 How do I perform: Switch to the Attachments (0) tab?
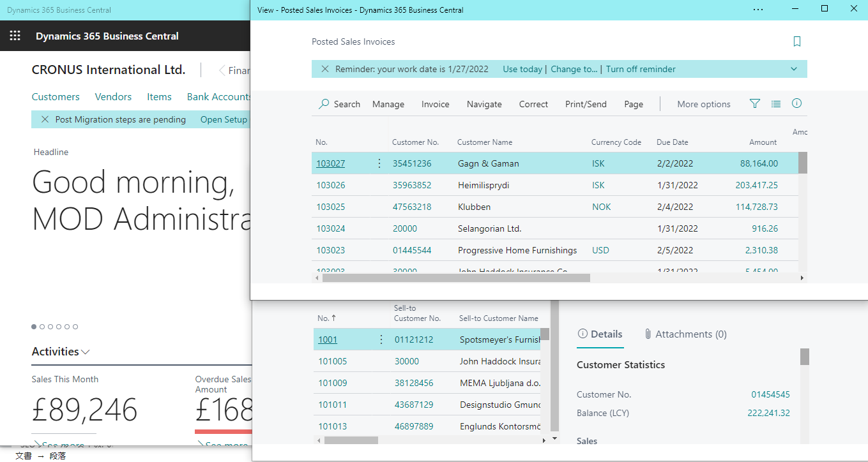coord(685,334)
